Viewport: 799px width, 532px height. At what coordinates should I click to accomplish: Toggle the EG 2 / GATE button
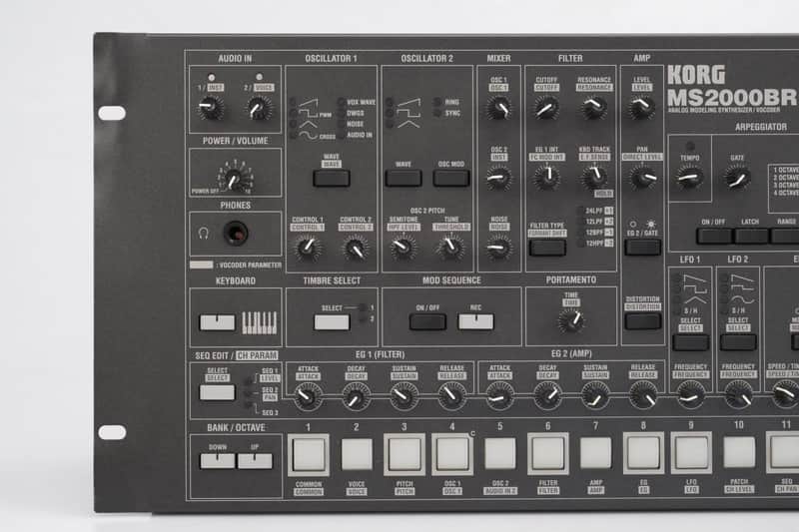[x=642, y=248]
